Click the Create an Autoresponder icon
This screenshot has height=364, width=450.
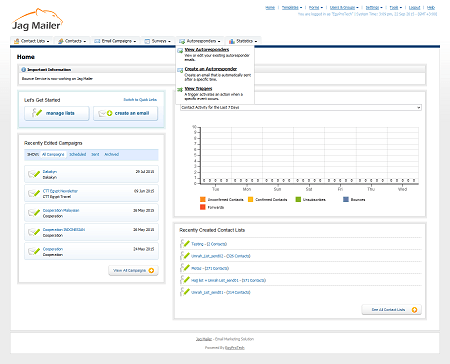(x=180, y=70)
